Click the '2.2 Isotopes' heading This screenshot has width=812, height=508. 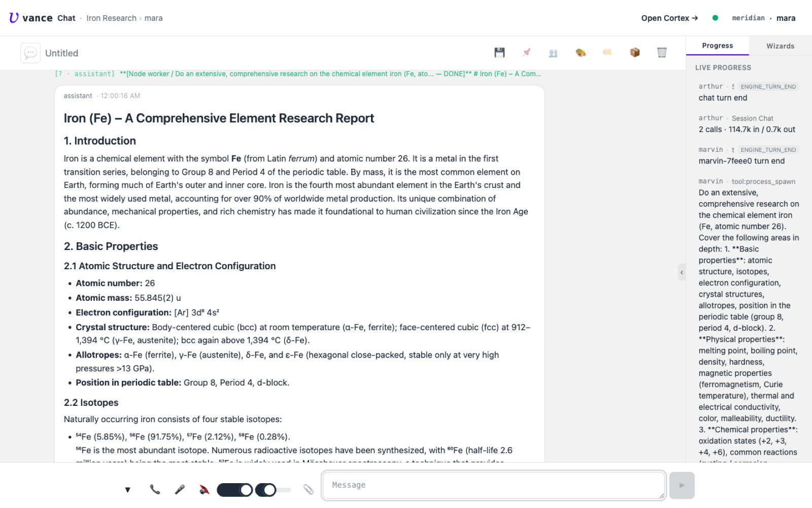click(91, 402)
